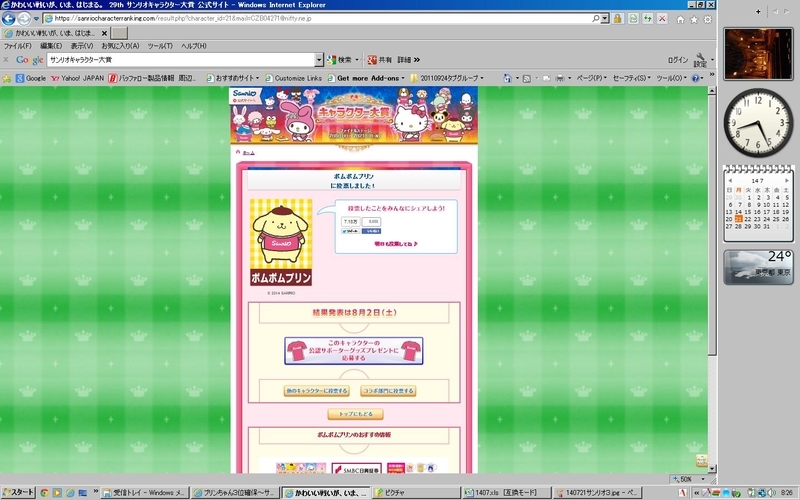Image resolution: width=800 pixels, height=500 pixels.
Task: Open バッファロー製品情報 favorites link
Action: [x=152, y=78]
